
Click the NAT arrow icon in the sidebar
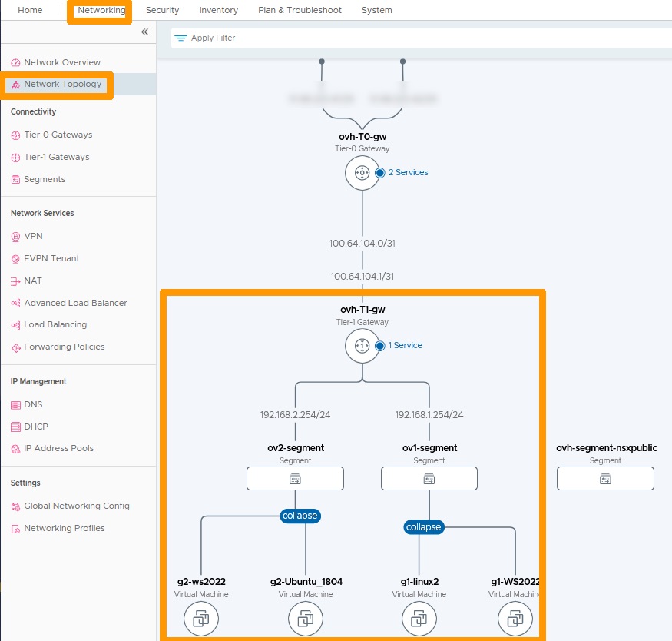click(x=16, y=281)
